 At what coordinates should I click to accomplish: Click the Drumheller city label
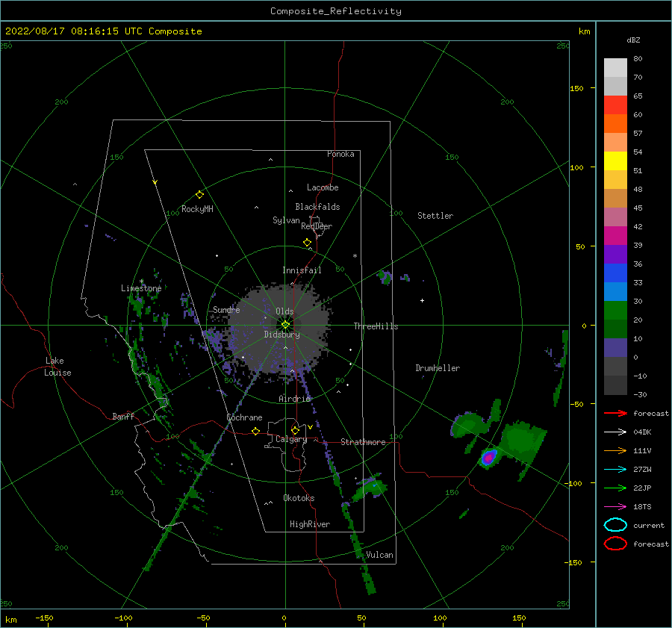[438, 368]
